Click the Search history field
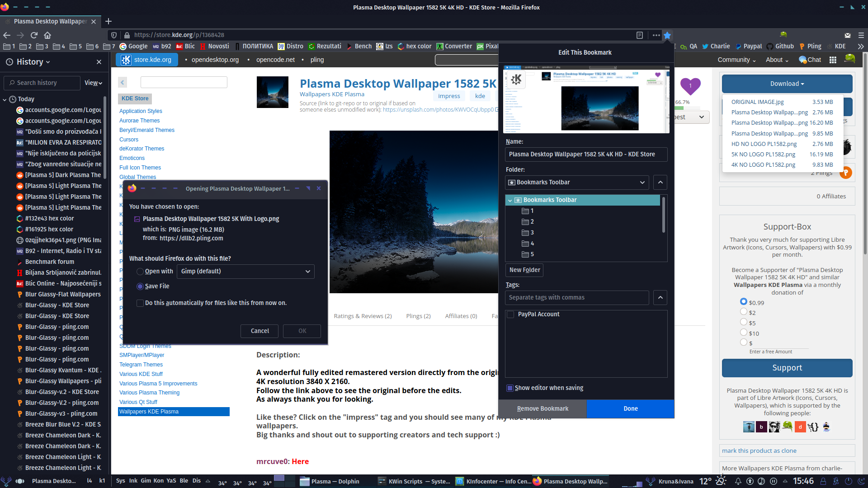This screenshot has width=868, height=488. [42, 83]
